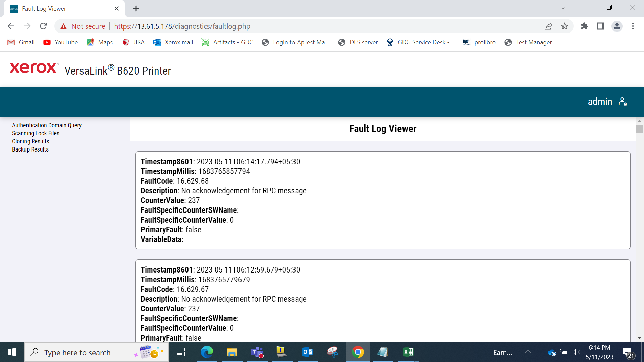The width and height of the screenshot is (644, 362).
Task: Open a new browser tab
Action: 136,9
